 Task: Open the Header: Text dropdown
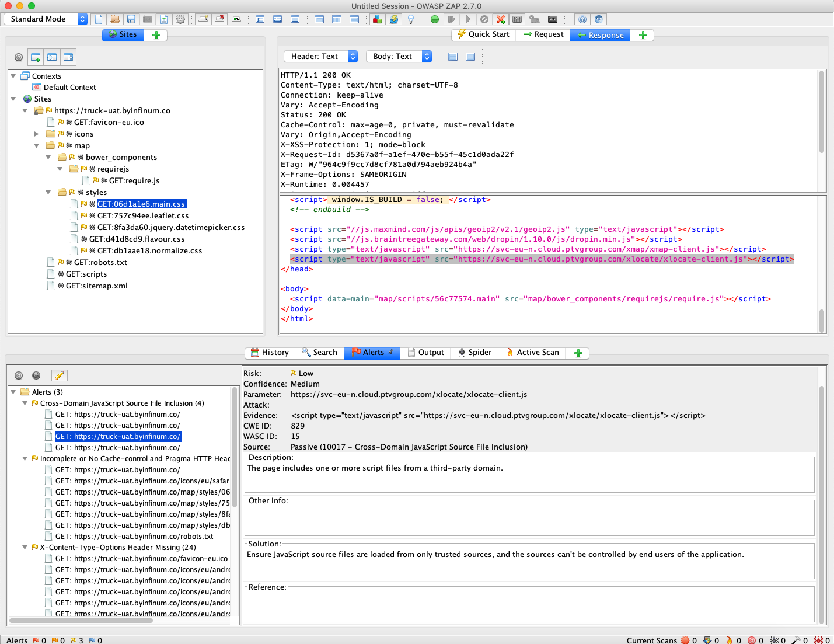320,57
